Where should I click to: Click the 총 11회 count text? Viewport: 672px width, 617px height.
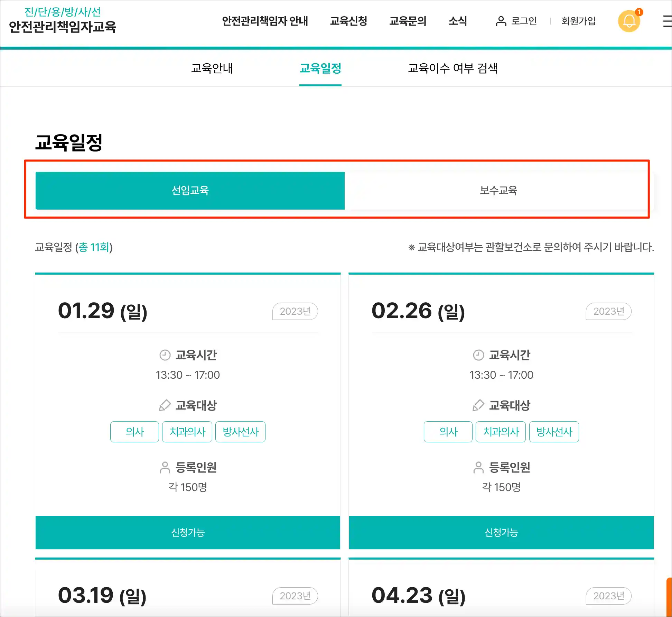coord(94,247)
